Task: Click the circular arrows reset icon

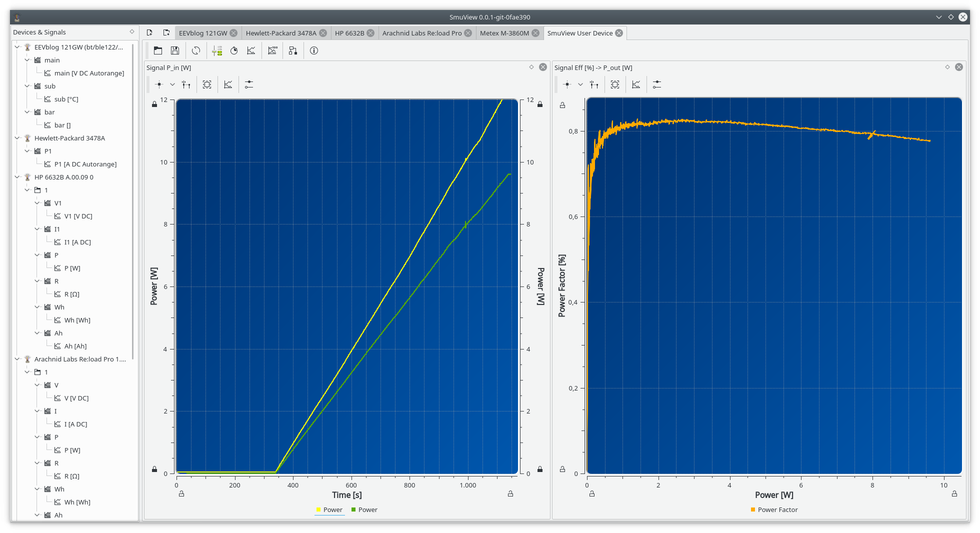Action: coord(196,50)
